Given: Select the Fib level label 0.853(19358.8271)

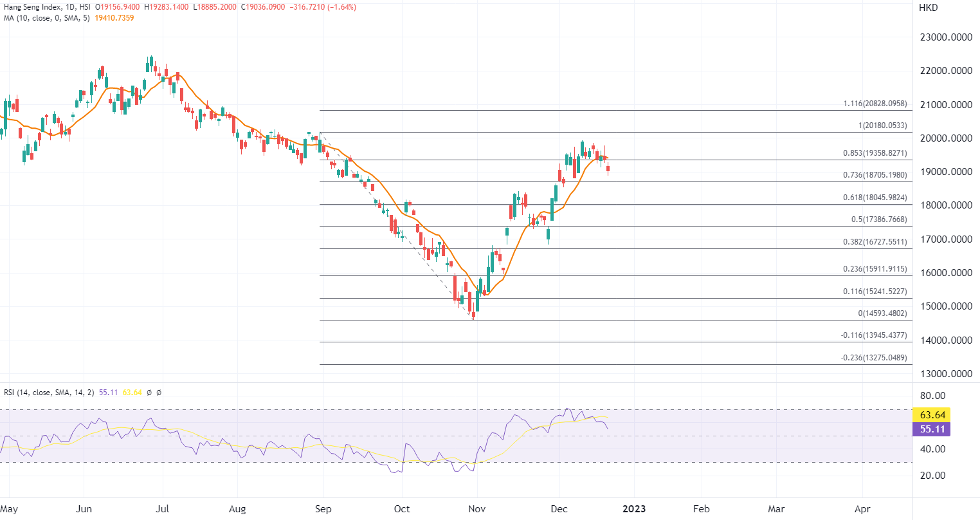Looking at the screenshot, I should [x=875, y=153].
